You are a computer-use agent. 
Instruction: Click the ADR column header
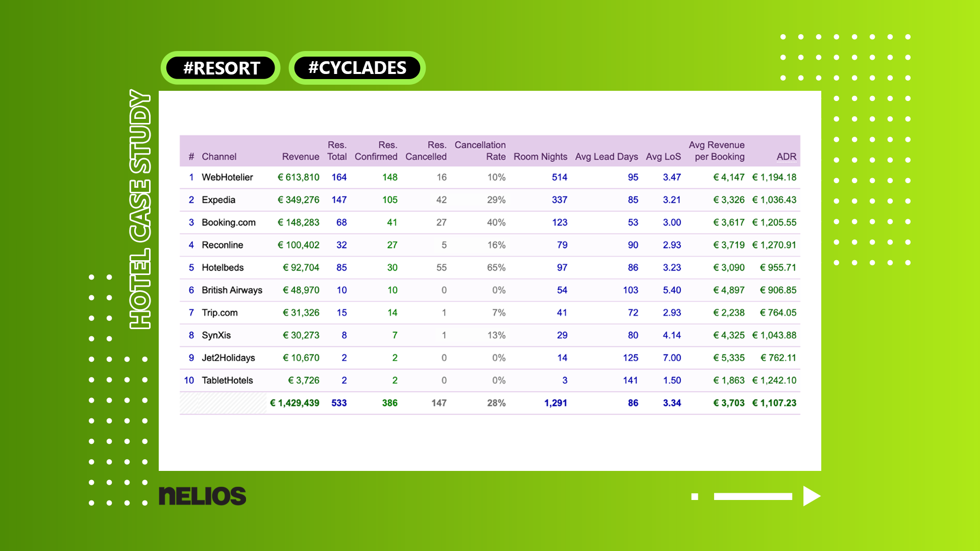pos(787,157)
